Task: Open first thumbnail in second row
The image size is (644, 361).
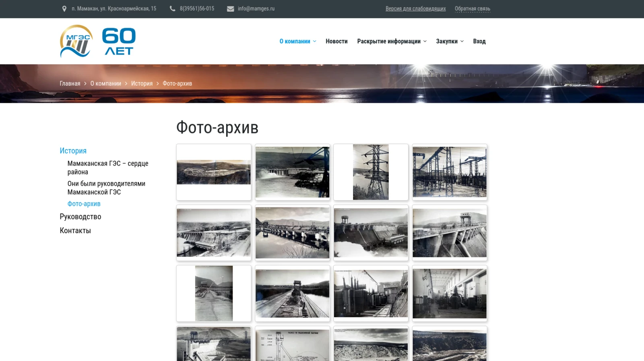Action: point(214,233)
